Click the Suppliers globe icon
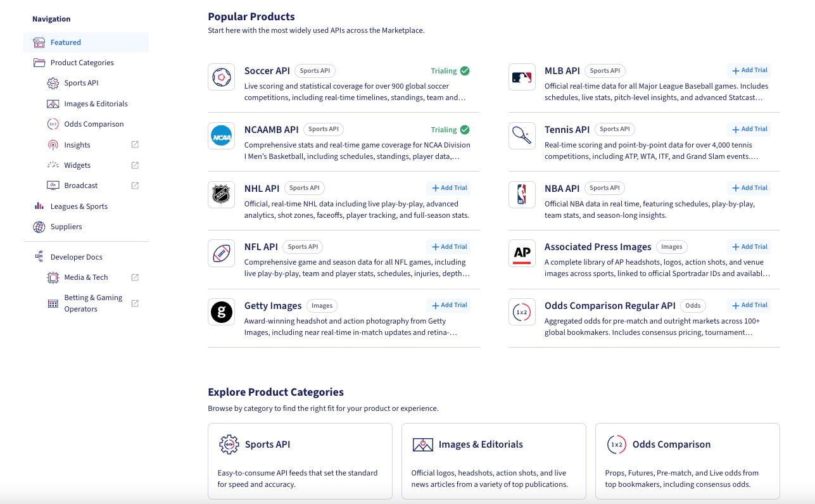The width and height of the screenshot is (815, 504). point(39,227)
